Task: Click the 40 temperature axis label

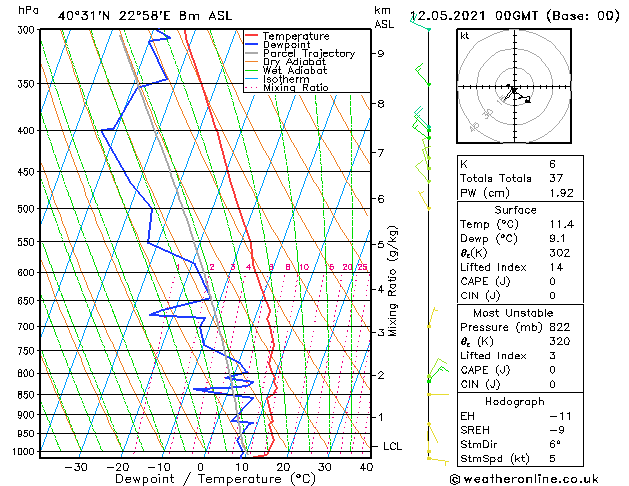Action: pyautogui.click(x=366, y=467)
